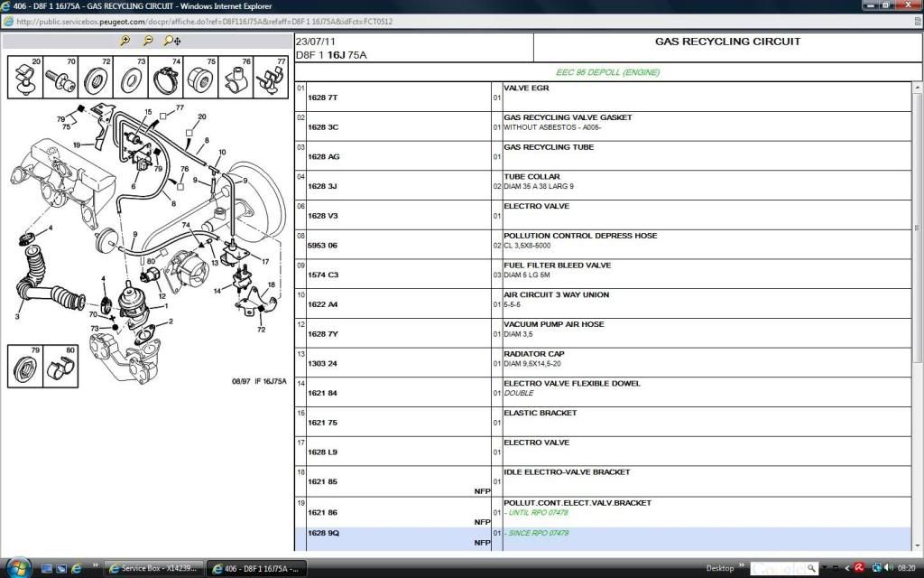
Task: Switch to the Service Box taskbar window
Action: pos(153,569)
